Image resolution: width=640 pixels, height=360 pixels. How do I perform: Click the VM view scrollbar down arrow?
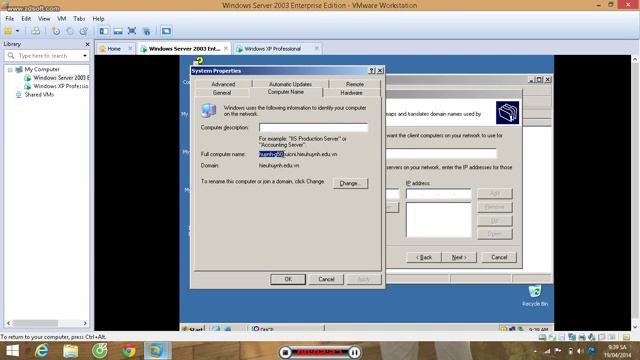point(635,327)
